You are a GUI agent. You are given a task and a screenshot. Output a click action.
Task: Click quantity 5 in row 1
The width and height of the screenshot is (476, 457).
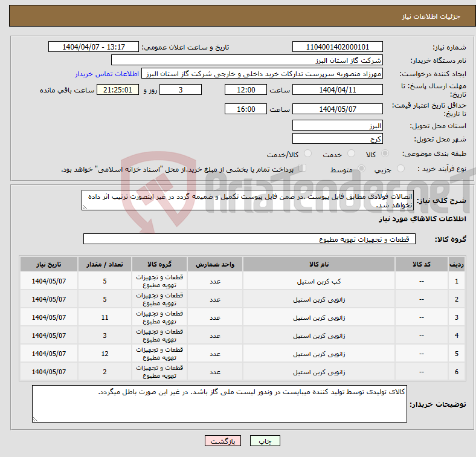[105, 281]
